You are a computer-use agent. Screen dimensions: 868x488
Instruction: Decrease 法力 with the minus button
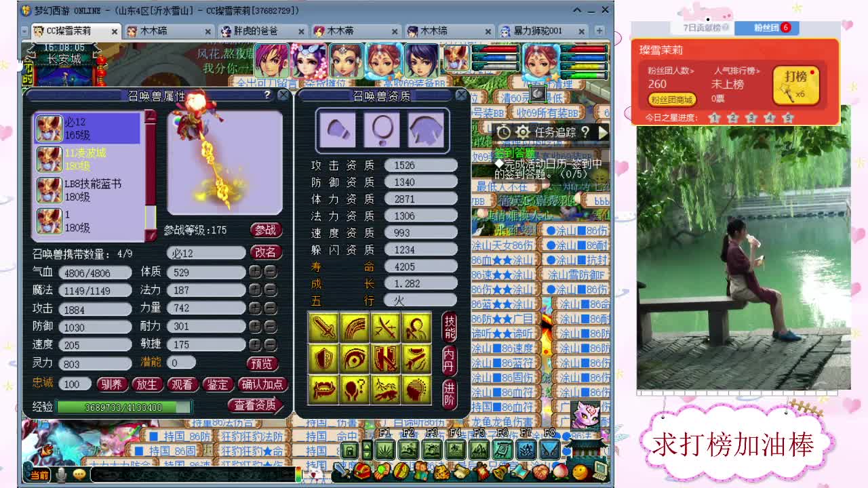pyautogui.click(x=270, y=290)
